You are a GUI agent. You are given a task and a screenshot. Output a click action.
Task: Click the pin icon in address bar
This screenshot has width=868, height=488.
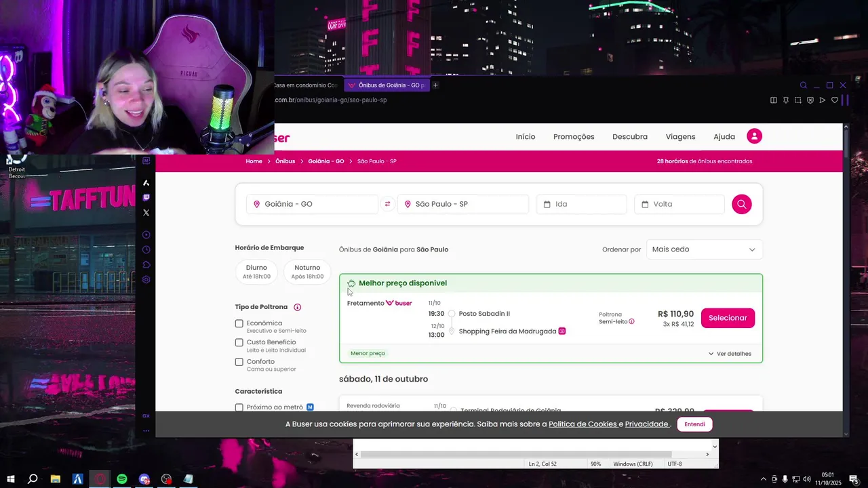[x=786, y=100]
